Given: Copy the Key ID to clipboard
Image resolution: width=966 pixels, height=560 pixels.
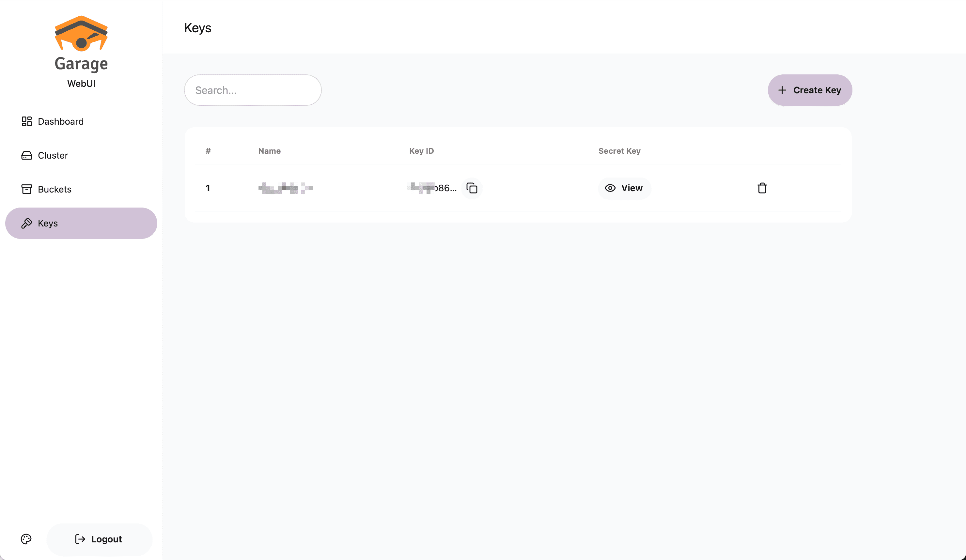Looking at the screenshot, I should [472, 188].
